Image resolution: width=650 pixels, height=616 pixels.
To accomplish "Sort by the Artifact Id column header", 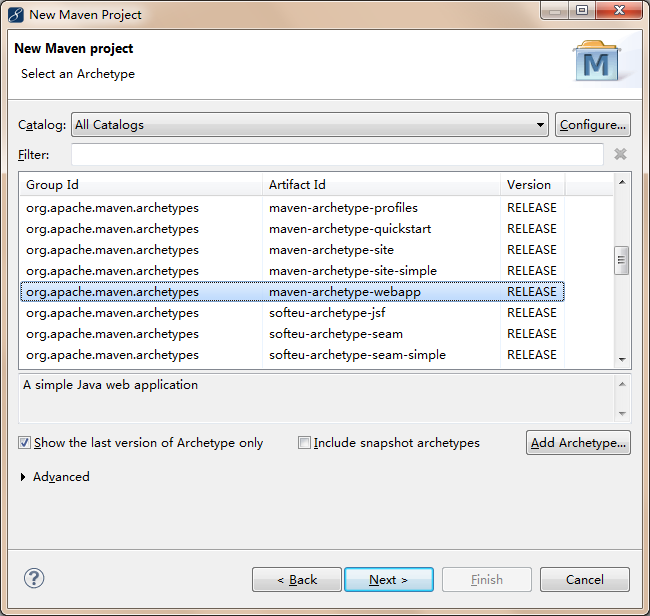I will coord(381,184).
